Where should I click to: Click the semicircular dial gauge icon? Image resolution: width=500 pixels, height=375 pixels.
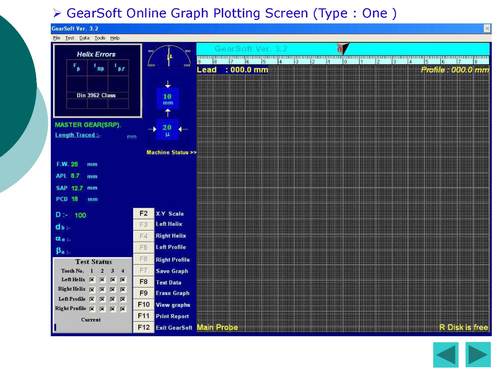169,56
